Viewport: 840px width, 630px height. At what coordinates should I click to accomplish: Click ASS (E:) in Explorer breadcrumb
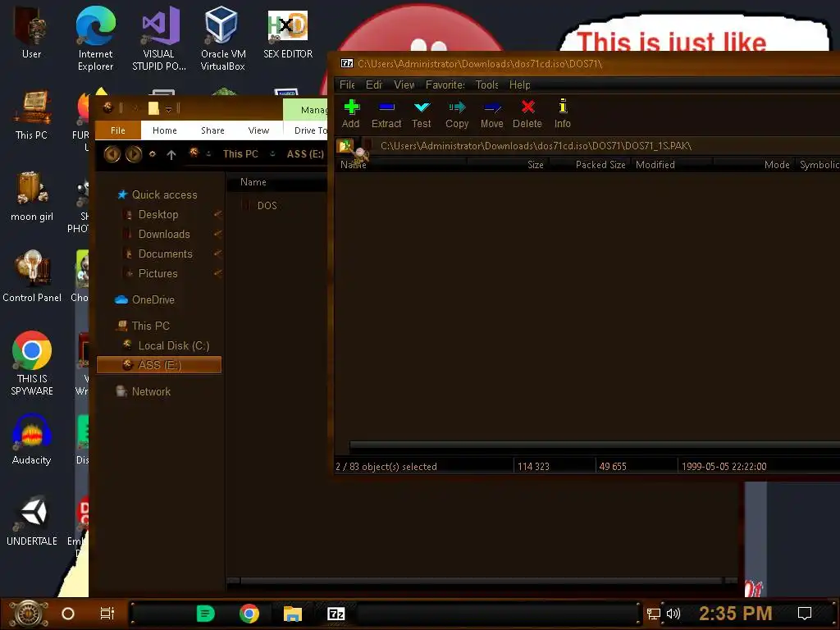point(305,154)
